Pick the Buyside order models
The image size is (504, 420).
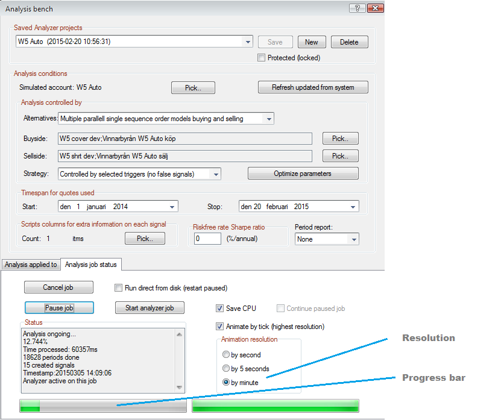(341, 139)
